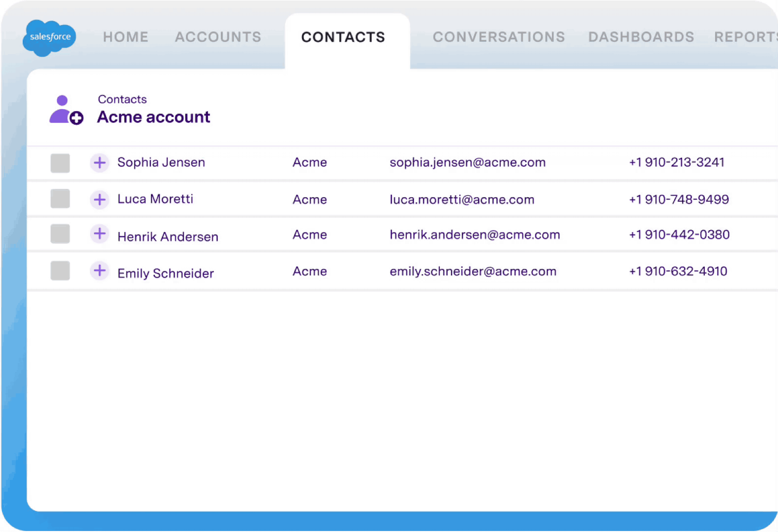This screenshot has height=532, width=778.
Task: Tick Emily Schneider's row checkbox
Action: [60, 271]
